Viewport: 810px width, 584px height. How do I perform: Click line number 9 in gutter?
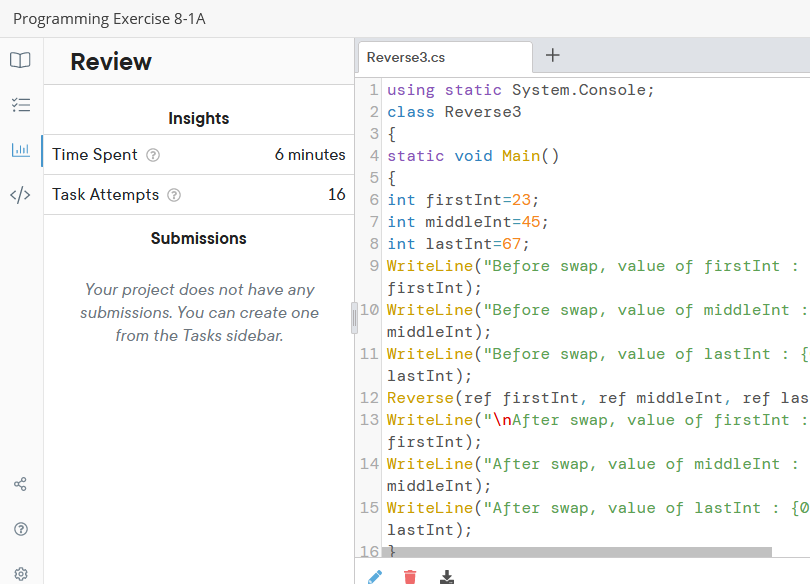pos(375,266)
